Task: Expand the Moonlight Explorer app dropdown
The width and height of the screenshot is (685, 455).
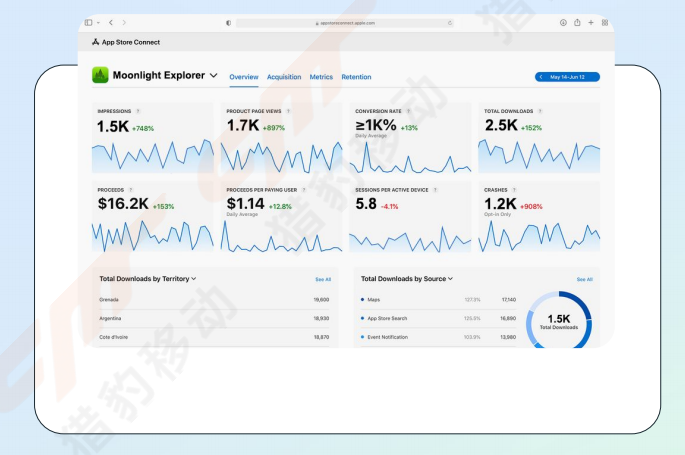Action: pos(214,75)
